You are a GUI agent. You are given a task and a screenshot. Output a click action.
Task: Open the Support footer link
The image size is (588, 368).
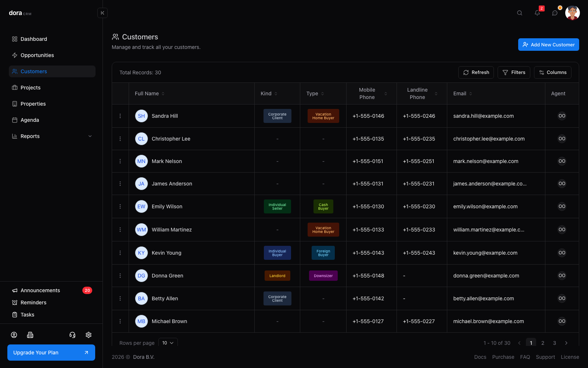545,357
